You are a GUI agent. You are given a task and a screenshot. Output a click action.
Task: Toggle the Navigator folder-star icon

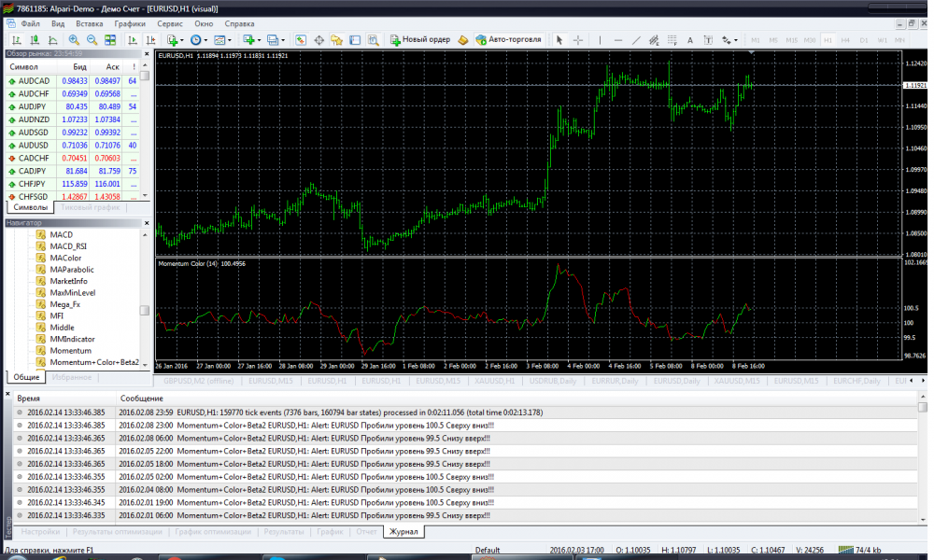[x=336, y=40]
